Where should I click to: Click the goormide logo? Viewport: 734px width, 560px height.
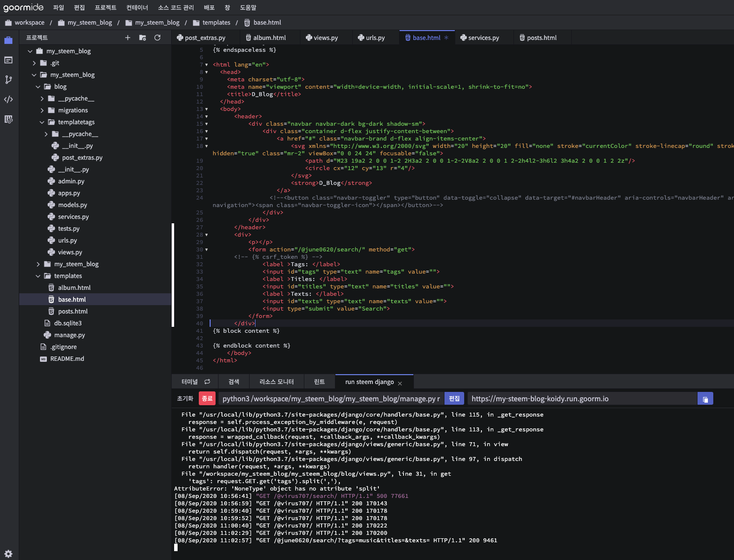[x=23, y=7]
